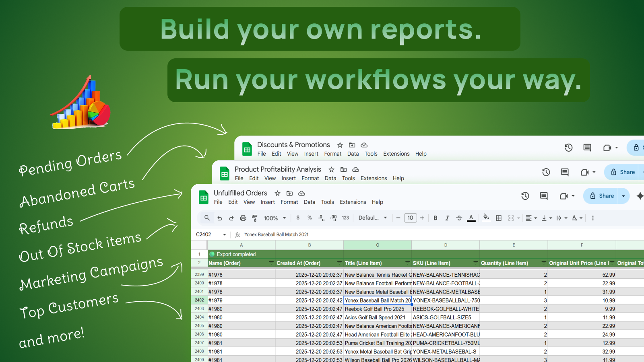Open version history for Unfulfilled Orders
The image size is (644, 362).
(525, 196)
